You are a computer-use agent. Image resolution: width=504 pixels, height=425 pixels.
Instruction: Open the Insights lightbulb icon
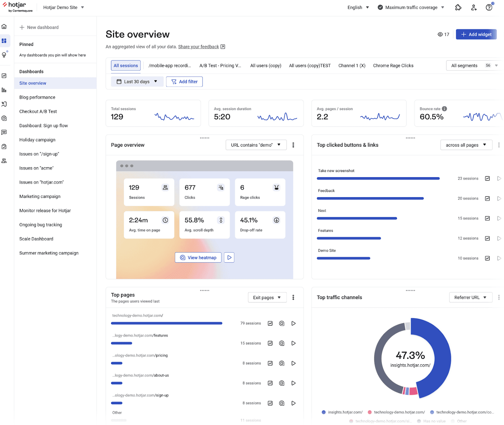click(x=4, y=54)
